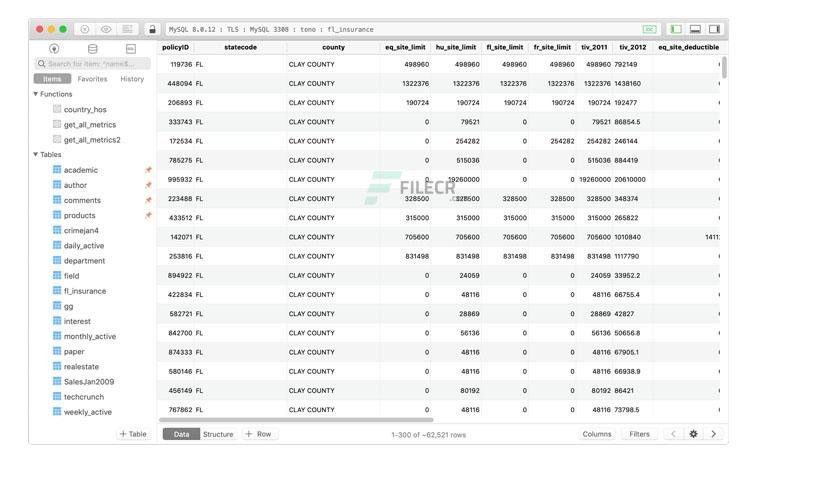Toggle the left sidebar panel button

coord(676,29)
